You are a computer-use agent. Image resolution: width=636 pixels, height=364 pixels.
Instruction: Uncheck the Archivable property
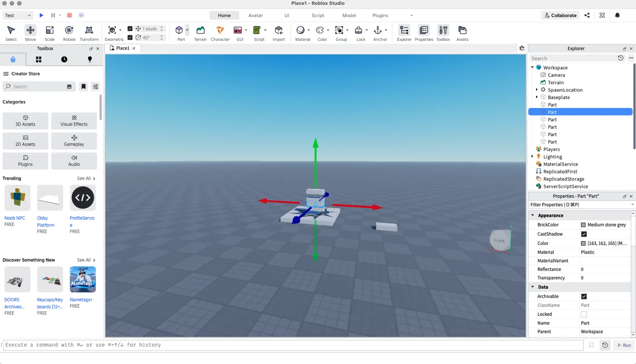point(584,296)
